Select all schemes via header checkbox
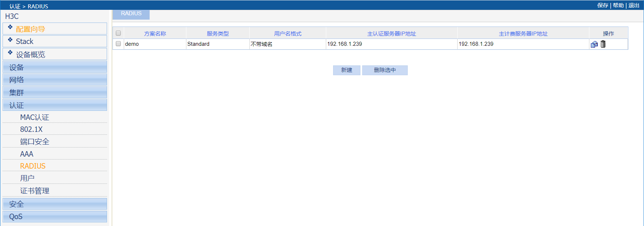The width and height of the screenshot is (644, 226). tap(118, 33)
